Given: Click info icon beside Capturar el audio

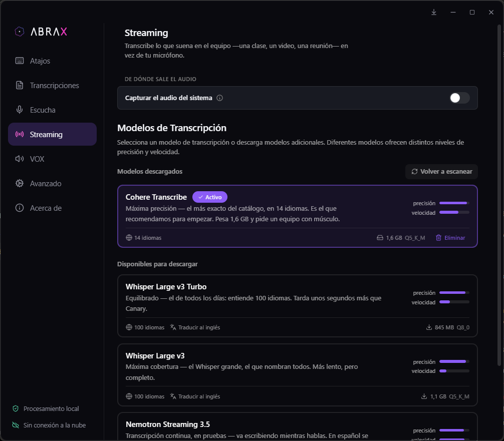Looking at the screenshot, I should point(219,98).
